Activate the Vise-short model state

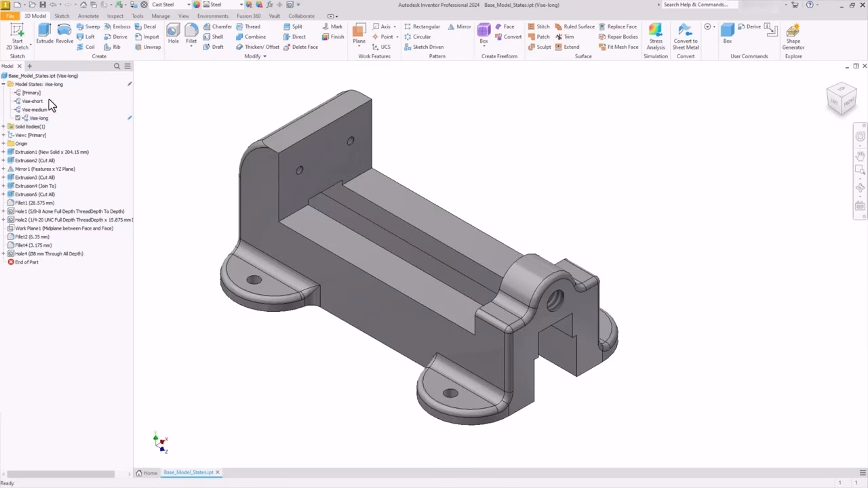[x=32, y=101]
